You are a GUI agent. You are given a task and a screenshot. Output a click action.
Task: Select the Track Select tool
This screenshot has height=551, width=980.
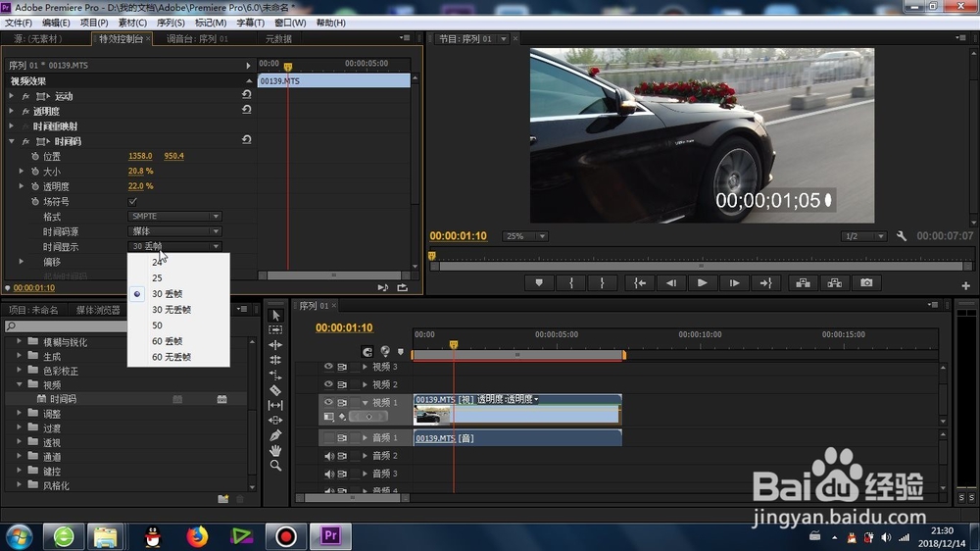pos(275,329)
